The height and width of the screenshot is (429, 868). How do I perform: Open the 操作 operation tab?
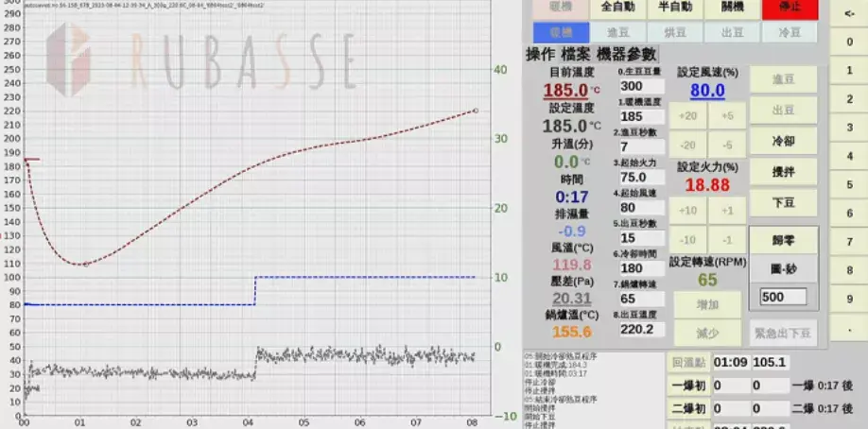pos(541,54)
